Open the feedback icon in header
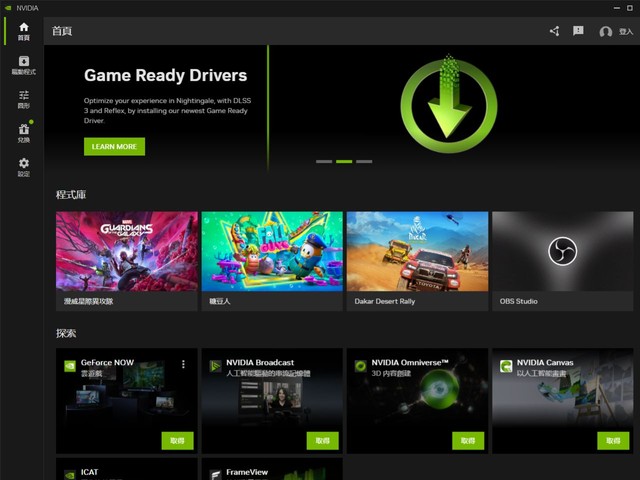Screen dimensions: 640x480 pyautogui.click(x=578, y=31)
